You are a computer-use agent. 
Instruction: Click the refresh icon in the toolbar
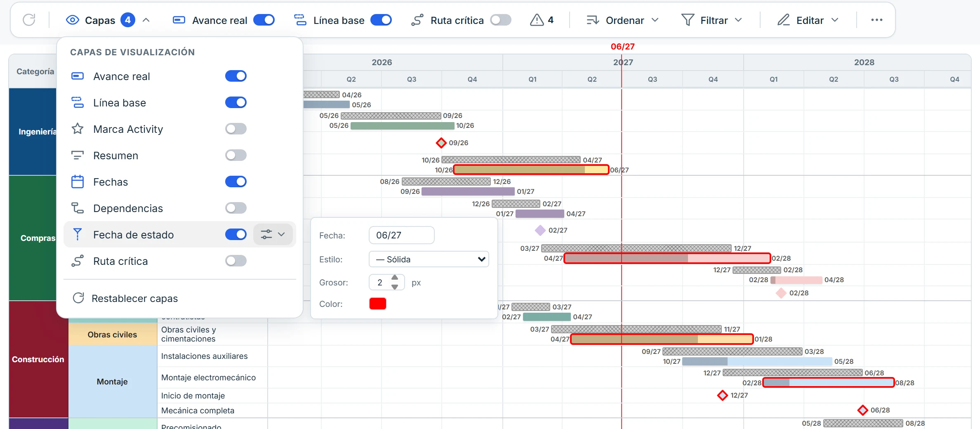(29, 20)
